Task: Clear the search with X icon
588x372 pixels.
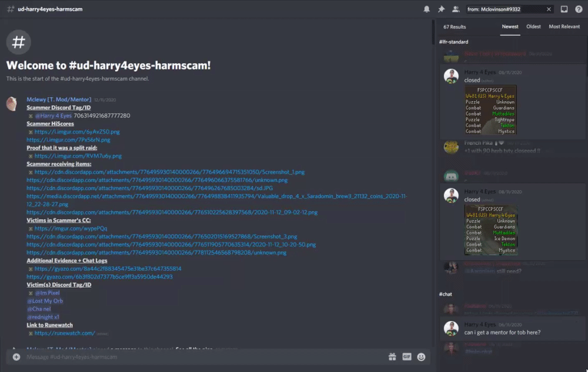Action: [x=549, y=9]
